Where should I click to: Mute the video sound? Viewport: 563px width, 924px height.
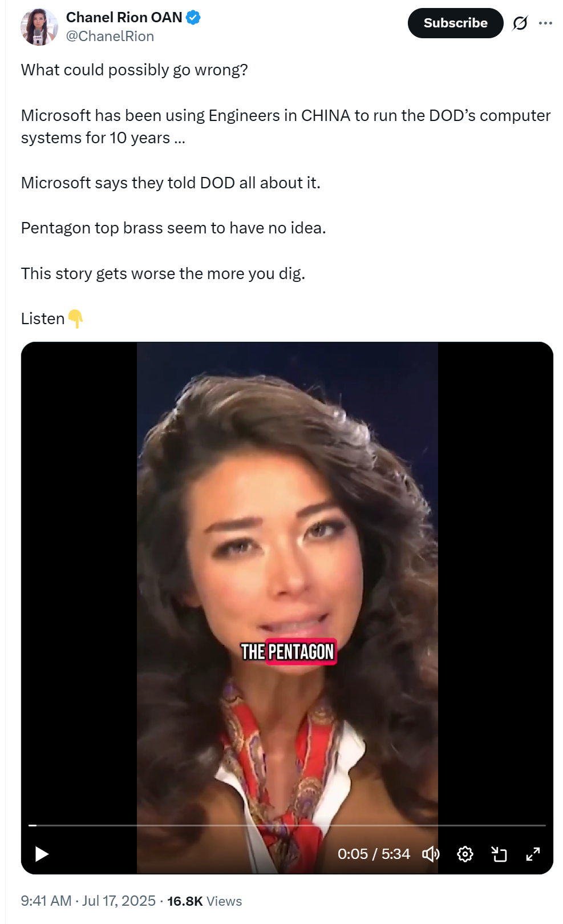(x=431, y=854)
